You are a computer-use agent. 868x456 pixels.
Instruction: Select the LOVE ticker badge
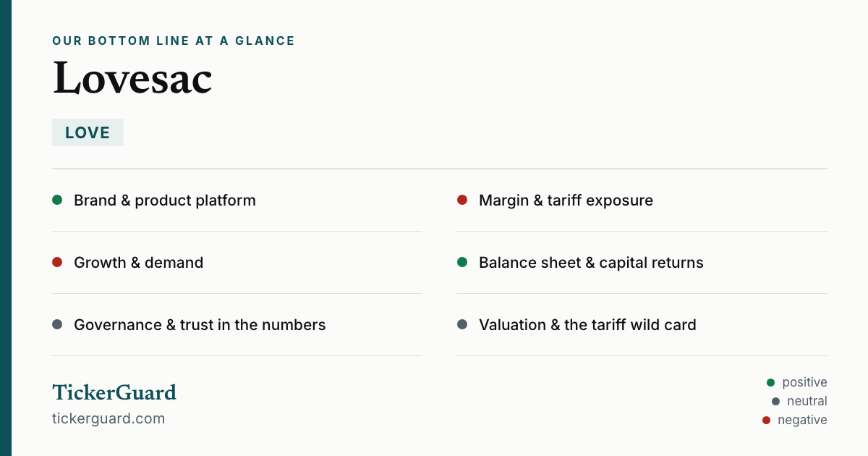pos(88,132)
